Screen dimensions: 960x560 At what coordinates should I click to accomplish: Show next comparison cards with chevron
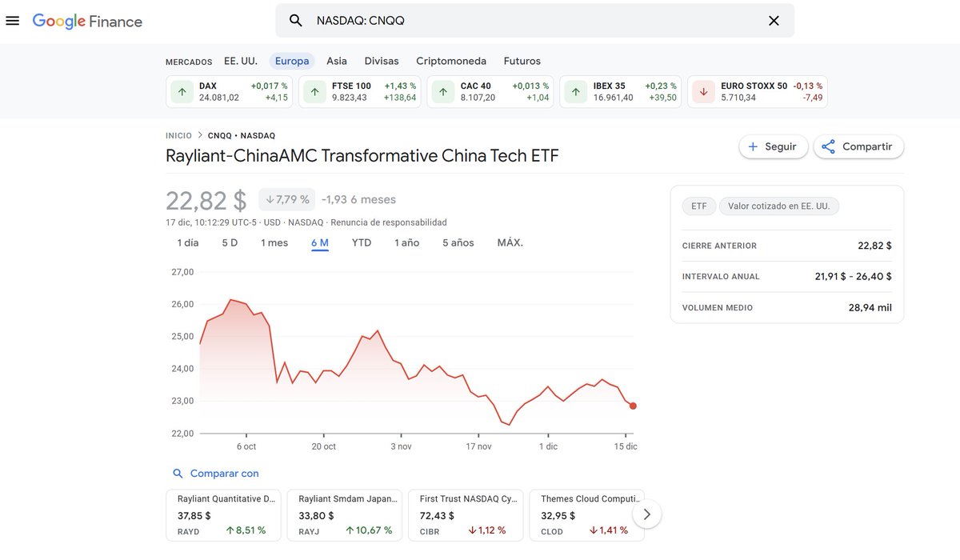tap(647, 514)
